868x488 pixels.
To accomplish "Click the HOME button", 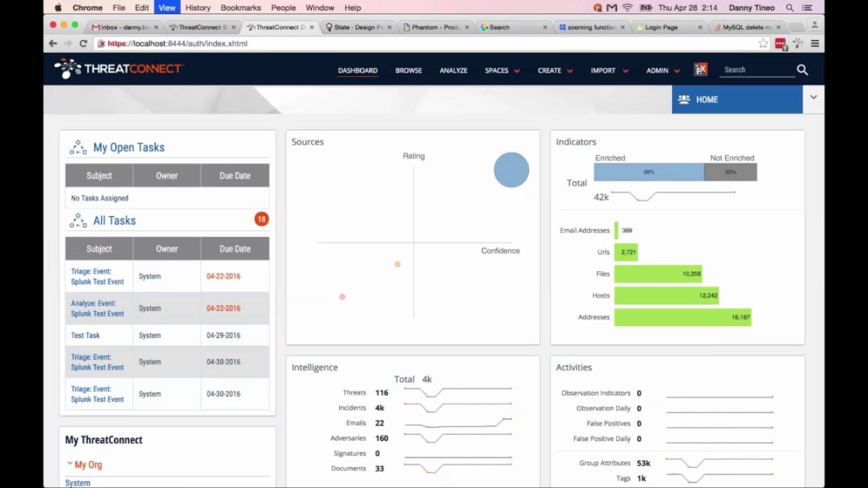I will click(x=737, y=100).
